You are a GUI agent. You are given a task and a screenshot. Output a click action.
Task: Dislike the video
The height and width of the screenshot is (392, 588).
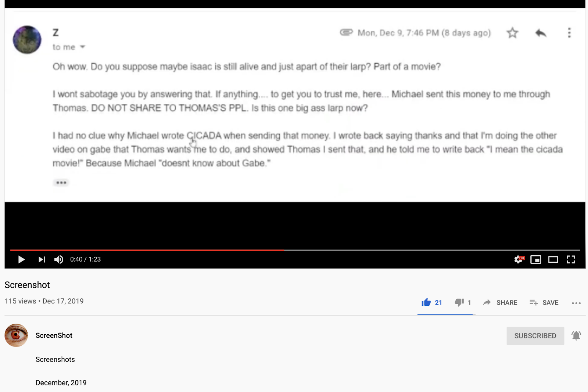coord(463,302)
